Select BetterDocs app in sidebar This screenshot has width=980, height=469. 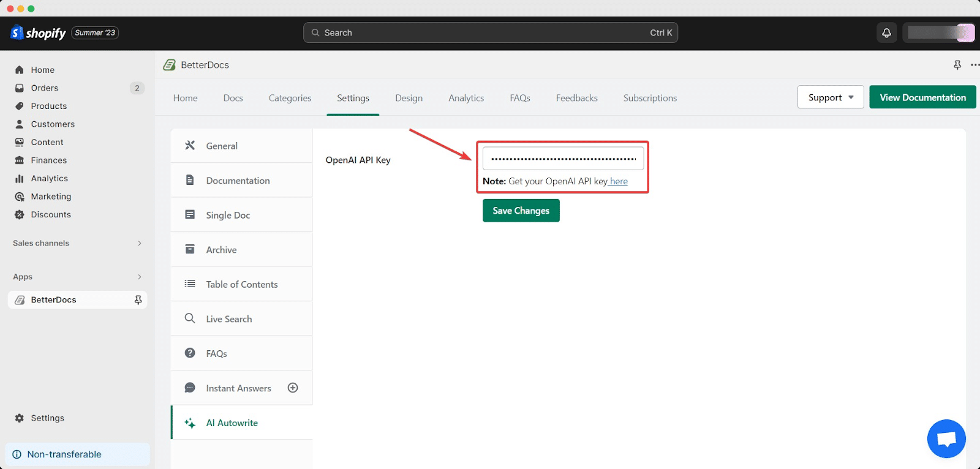tap(77, 300)
